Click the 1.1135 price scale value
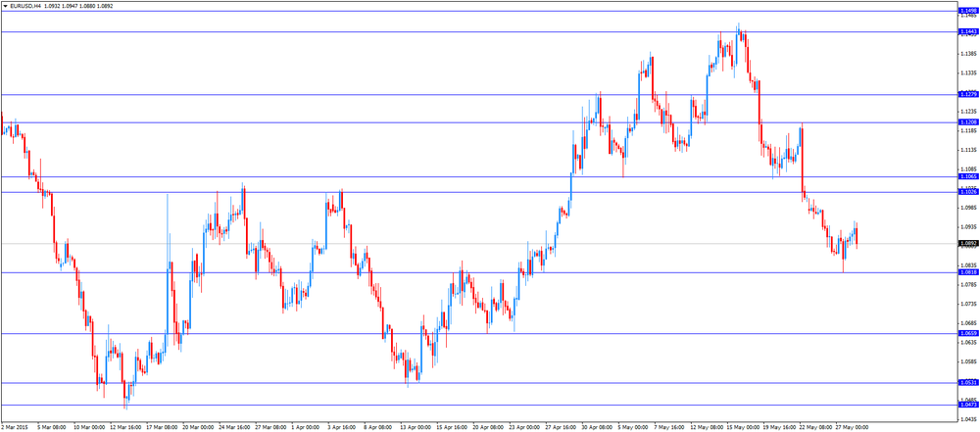 [x=967, y=150]
